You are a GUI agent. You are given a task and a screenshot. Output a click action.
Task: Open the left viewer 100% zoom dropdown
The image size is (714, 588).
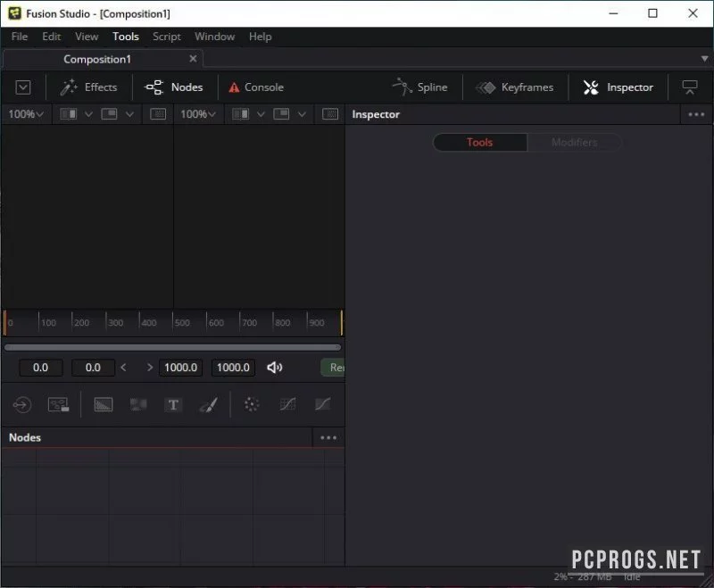coord(26,114)
